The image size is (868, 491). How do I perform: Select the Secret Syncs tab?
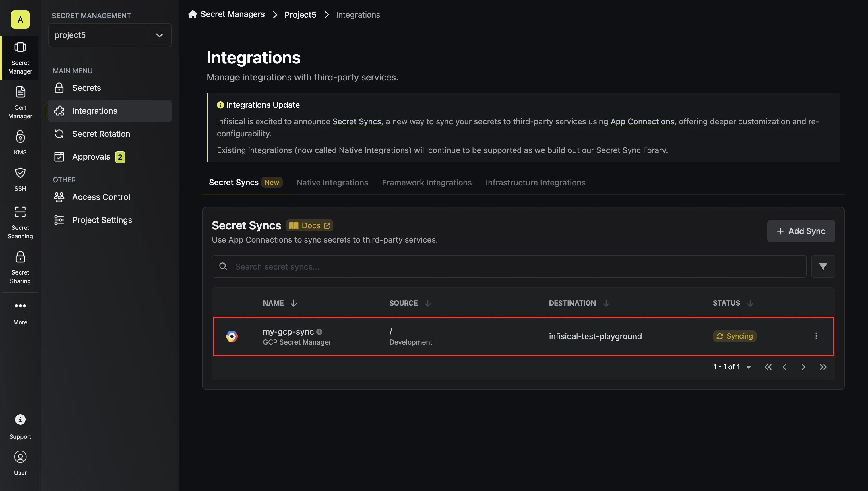pos(245,182)
